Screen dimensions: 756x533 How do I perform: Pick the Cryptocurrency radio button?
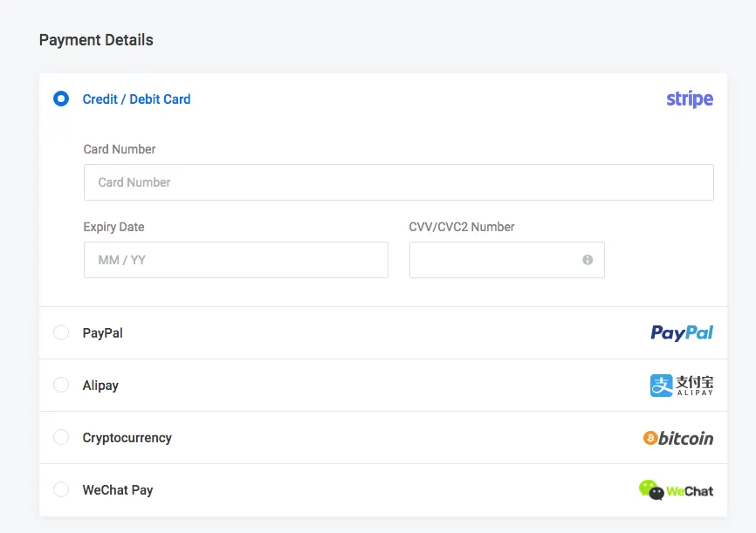(x=61, y=437)
